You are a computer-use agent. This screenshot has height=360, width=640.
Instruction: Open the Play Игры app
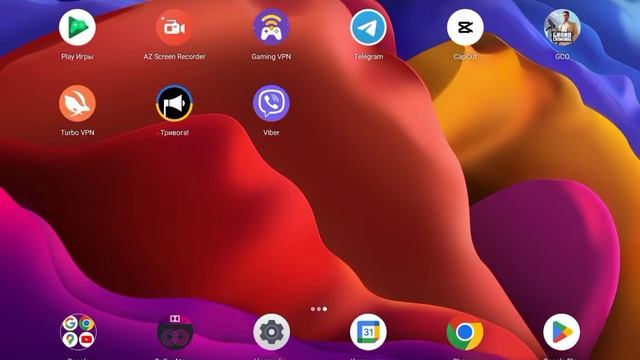(77, 27)
